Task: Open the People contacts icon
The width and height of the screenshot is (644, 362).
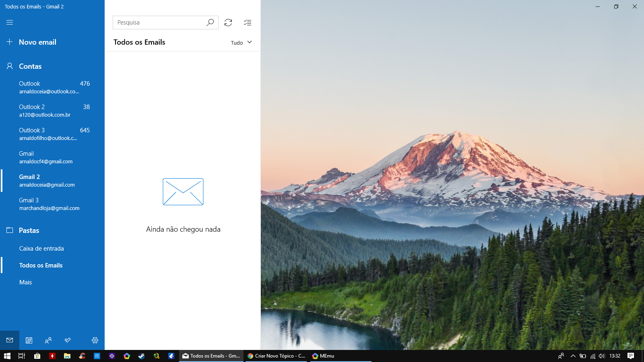Action: [48, 340]
